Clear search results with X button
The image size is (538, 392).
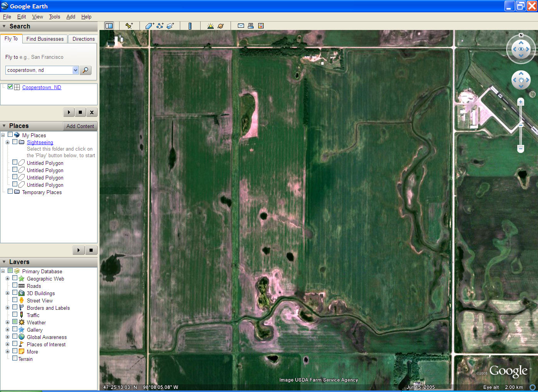point(91,112)
